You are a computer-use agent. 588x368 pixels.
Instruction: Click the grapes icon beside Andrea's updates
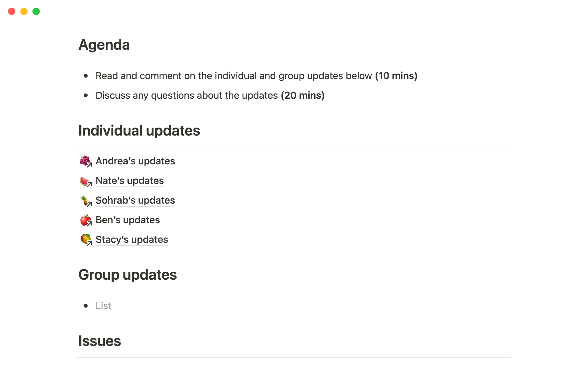tap(85, 161)
